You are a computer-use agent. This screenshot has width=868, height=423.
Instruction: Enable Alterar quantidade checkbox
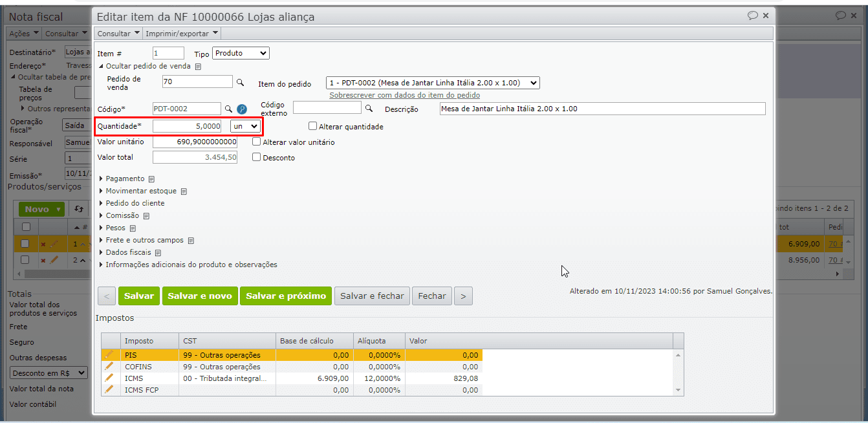(x=313, y=126)
